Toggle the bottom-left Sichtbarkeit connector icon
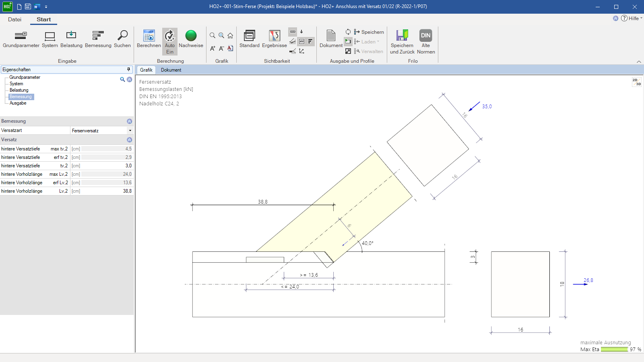The width and height of the screenshot is (644, 362). (x=293, y=51)
